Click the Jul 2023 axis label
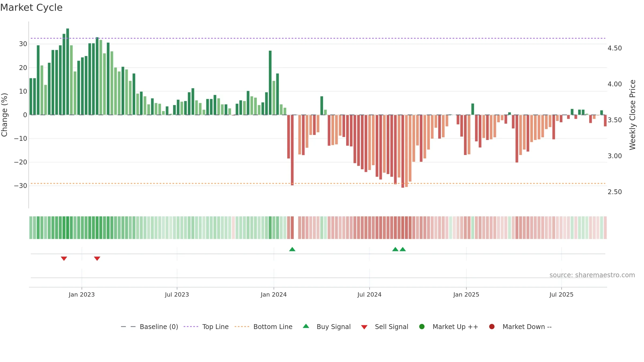Screen dimensions: 644x362 (177, 295)
